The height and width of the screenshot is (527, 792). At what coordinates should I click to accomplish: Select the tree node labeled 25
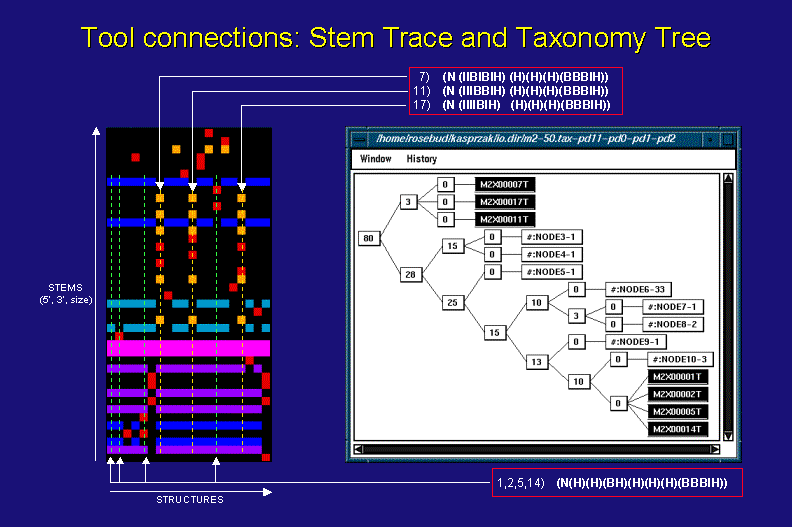[x=452, y=301]
